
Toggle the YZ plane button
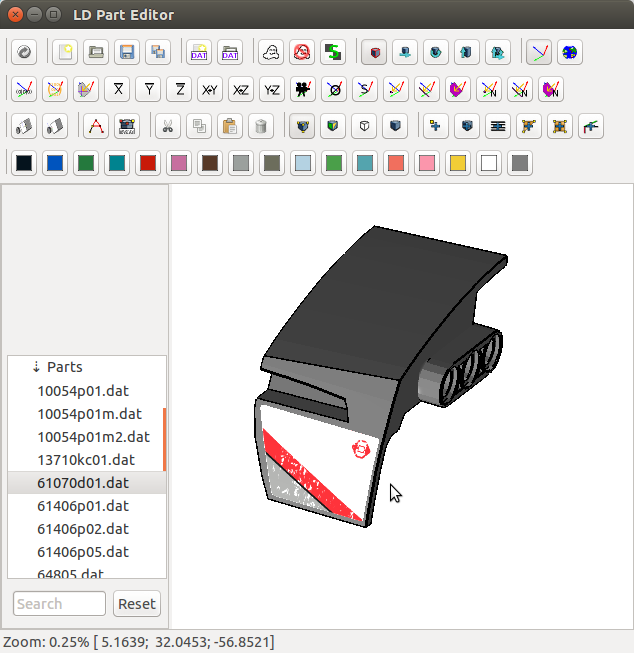(x=272, y=89)
